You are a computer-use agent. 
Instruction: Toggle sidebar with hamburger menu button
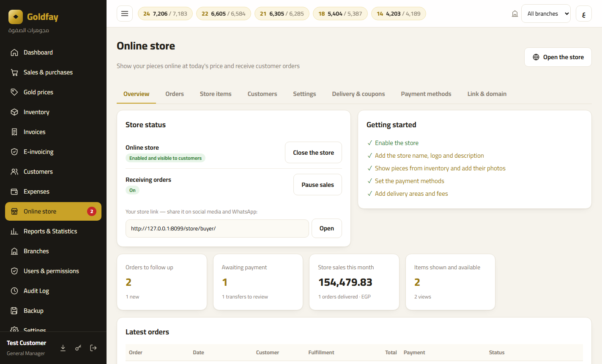tap(125, 14)
